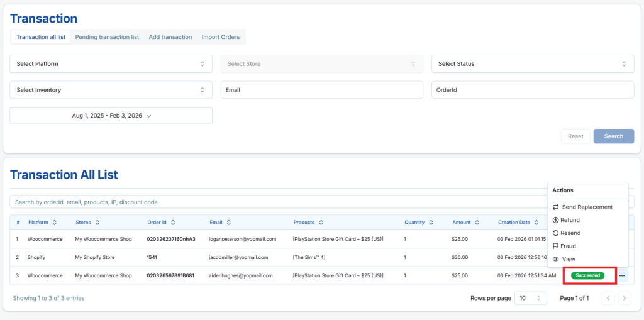Sort by Platform column arrows icon
The image size is (644, 320).
tap(55, 223)
